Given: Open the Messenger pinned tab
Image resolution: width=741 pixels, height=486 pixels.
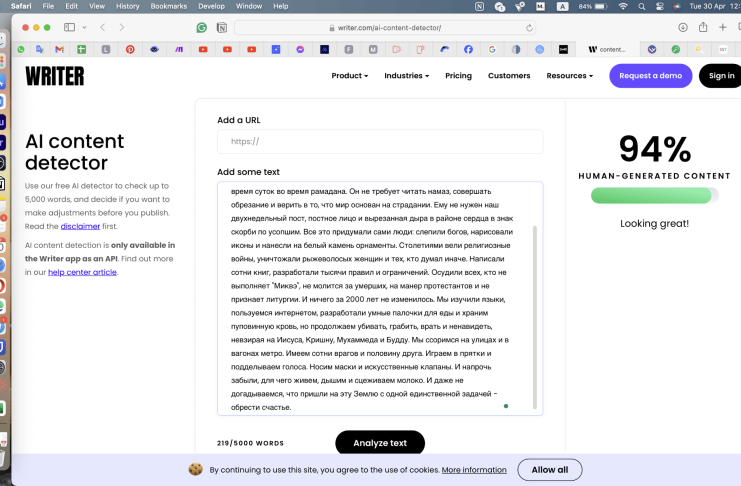Looking at the screenshot, I should coord(300,49).
